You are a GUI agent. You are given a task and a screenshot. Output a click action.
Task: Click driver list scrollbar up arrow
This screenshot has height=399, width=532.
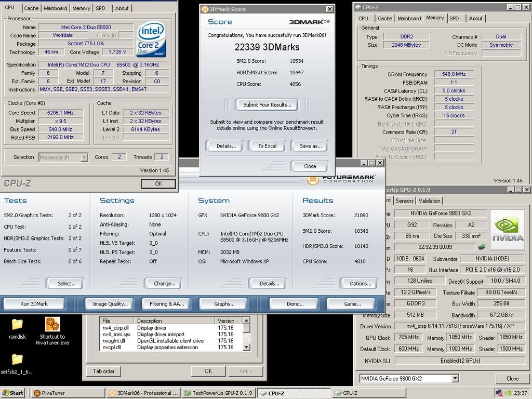coord(247,321)
